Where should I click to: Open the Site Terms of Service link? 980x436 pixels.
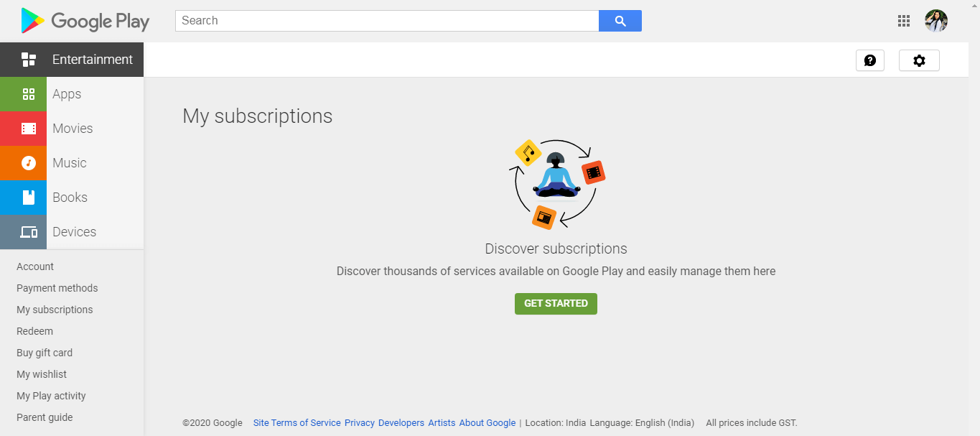click(297, 423)
